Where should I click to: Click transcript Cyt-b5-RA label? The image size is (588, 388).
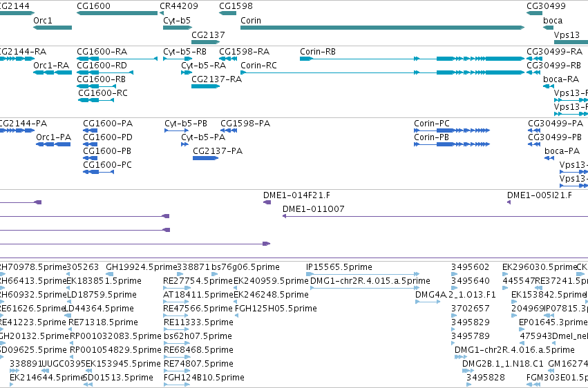203,66
